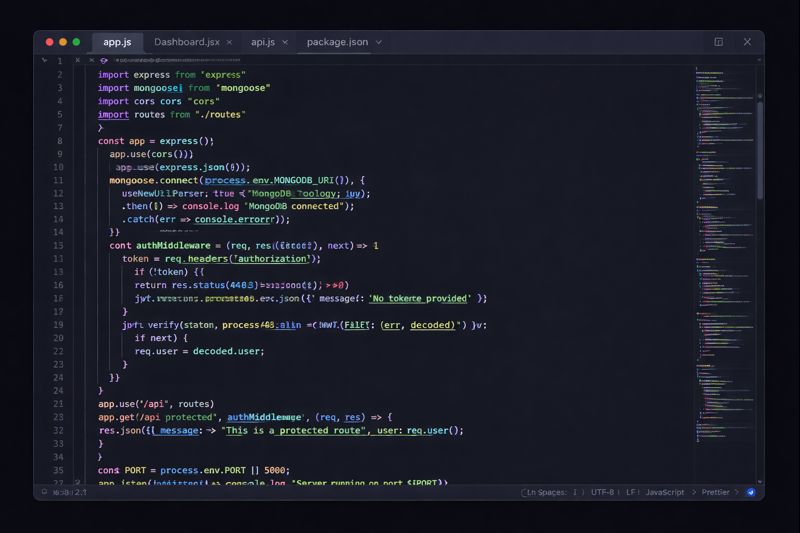Screen dimensions: 800x533
Task: Click the vertical scrollbar thumb
Action: point(760,149)
